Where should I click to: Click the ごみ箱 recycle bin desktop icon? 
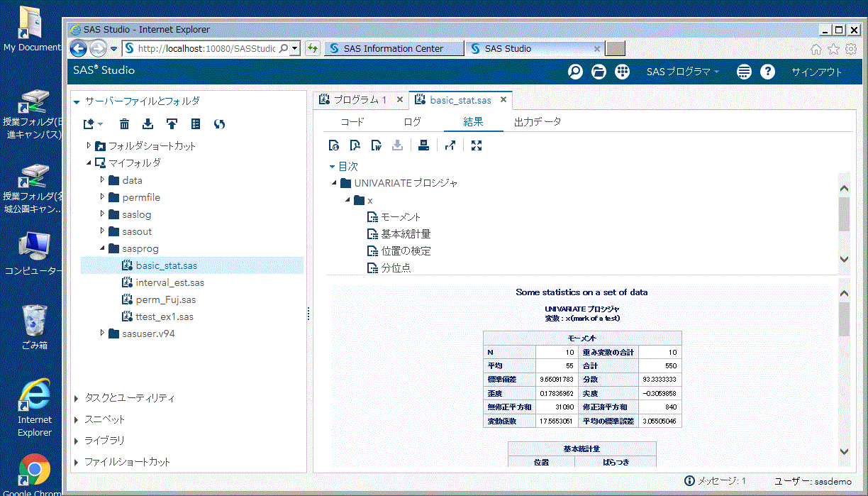coord(34,326)
